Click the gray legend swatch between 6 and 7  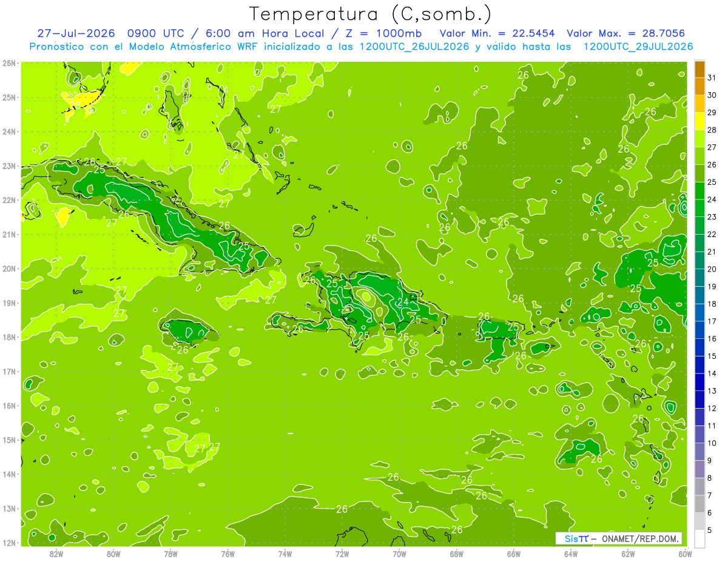coord(699,504)
